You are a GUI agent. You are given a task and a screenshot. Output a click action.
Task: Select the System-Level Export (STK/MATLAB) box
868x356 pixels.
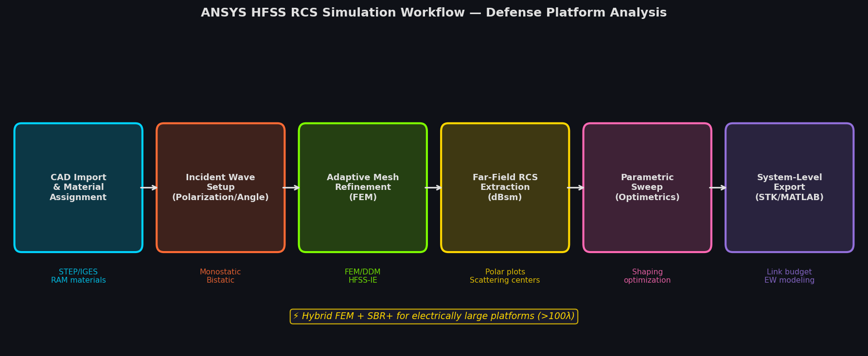(790, 187)
